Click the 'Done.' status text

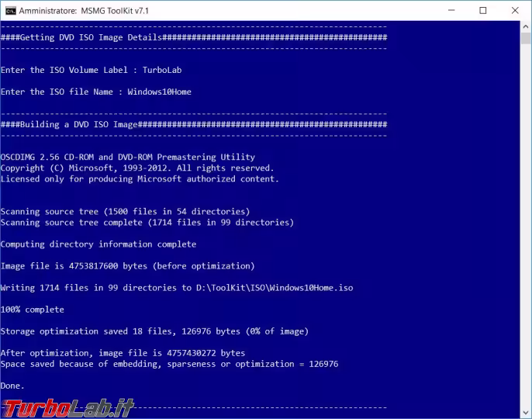pos(12,386)
